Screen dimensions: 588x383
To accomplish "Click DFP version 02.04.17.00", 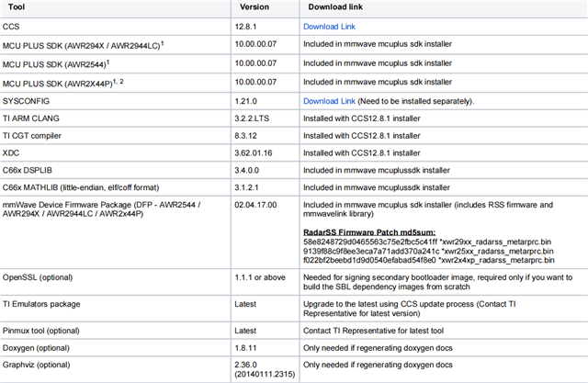I will pos(255,205).
